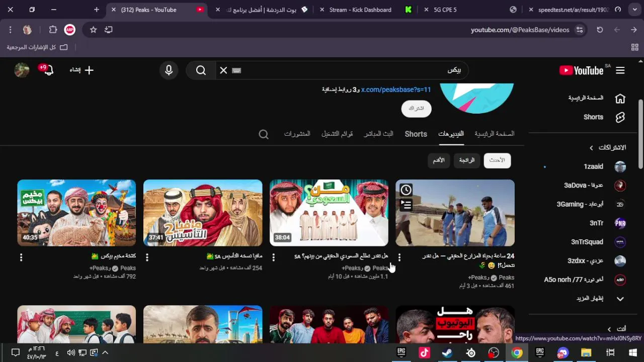Switch to the Stream - Kick Dashboard browser tab

[x=360, y=10]
